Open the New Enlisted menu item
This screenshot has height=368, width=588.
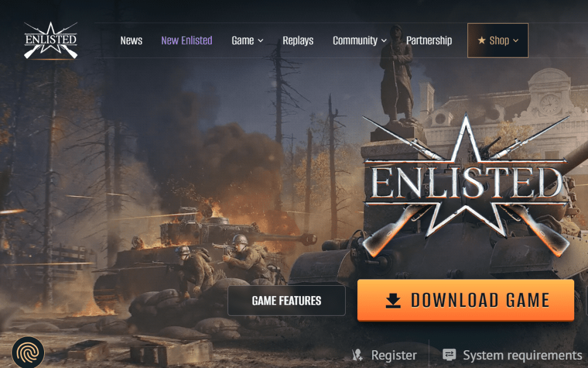[187, 40]
